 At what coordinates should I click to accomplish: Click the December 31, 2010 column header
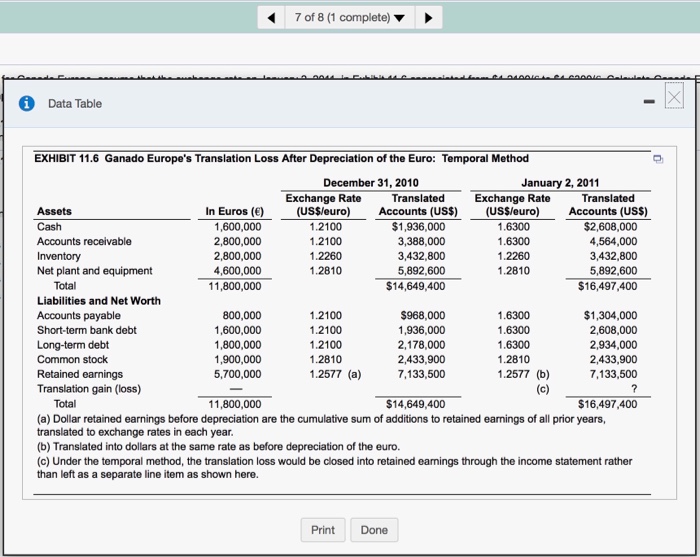[371, 183]
